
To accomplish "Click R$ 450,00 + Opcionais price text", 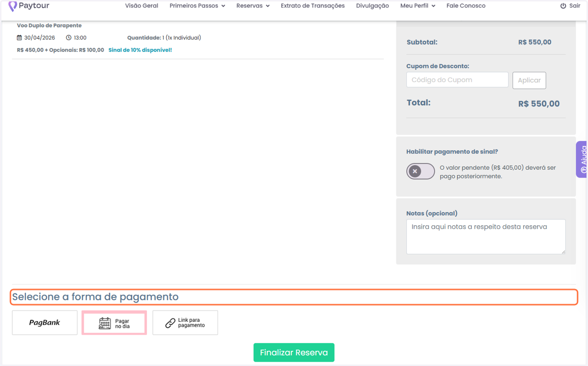I will pyautogui.click(x=60, y=50).
